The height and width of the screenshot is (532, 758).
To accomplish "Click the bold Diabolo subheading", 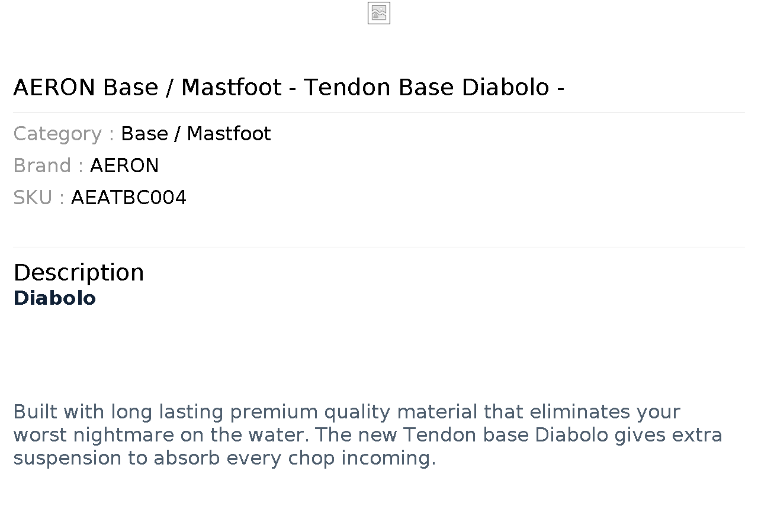I will (x=54, y=298).
